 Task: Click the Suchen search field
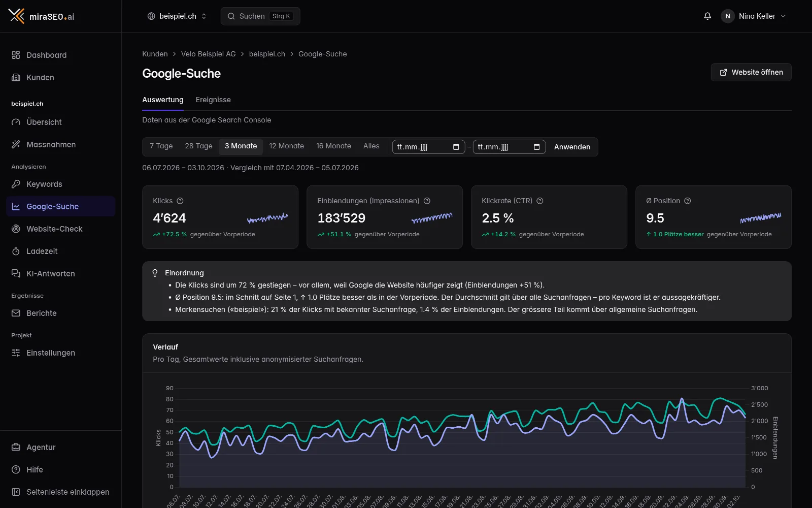coord(260,16)
